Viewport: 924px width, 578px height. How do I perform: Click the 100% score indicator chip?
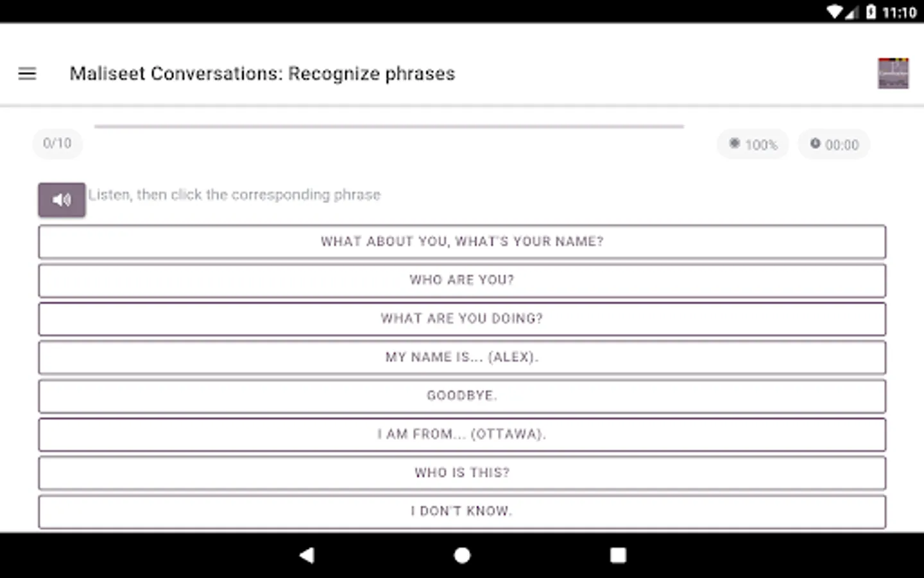click(x=753, y=144)
